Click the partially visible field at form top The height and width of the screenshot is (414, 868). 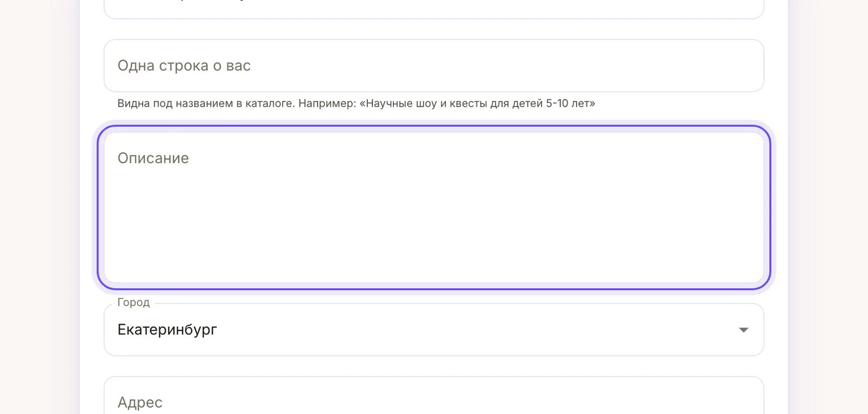pos(434,9)
